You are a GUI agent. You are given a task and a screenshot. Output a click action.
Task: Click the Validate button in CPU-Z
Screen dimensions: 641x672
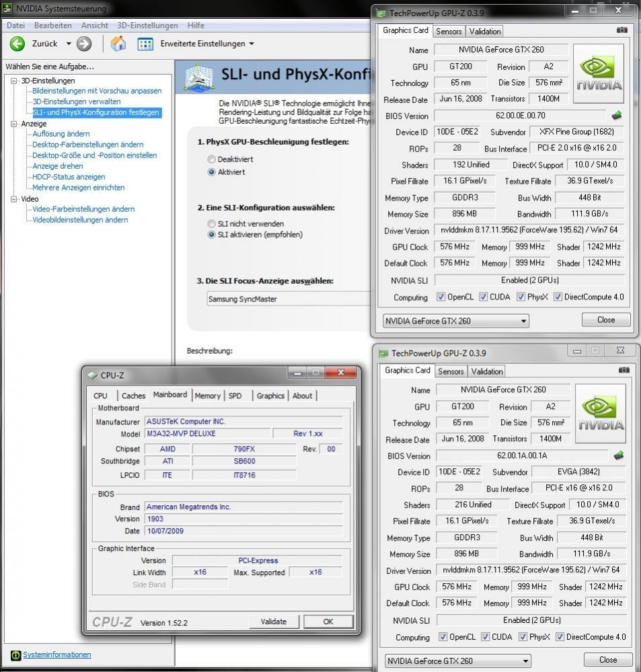(x=273, y=622)
